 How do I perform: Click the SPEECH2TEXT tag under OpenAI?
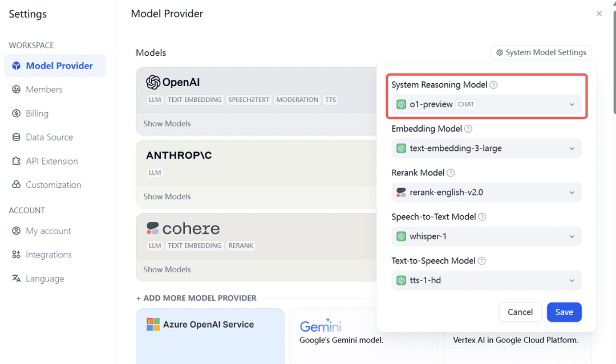click(x=249, y=100)
